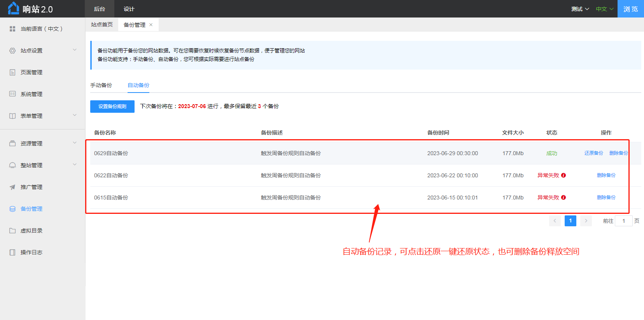This screenshot has height=320, width=644.
Task: Expand the 资源管理 sidebar menu
Action: coord(75,143)
